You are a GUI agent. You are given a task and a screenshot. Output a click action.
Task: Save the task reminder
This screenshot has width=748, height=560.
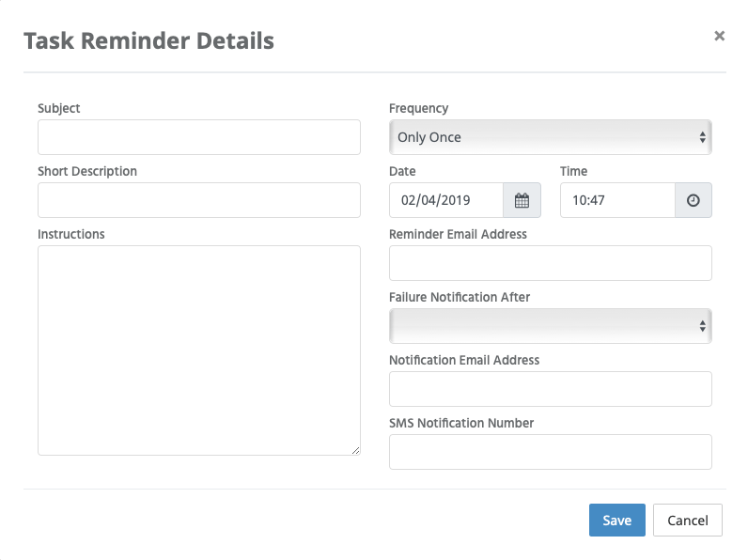pyautogui.click(x=616, y=520)
